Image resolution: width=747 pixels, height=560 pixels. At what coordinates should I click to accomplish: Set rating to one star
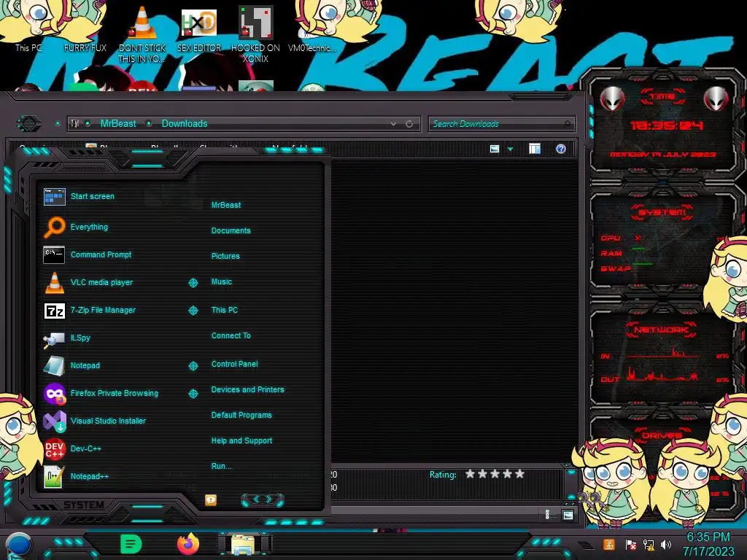(471, 474)
